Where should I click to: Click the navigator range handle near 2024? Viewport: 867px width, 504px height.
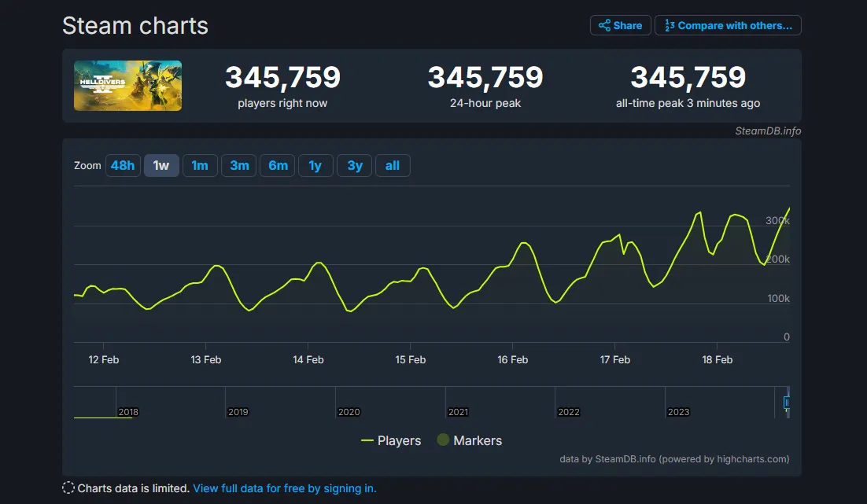(786, 403)
